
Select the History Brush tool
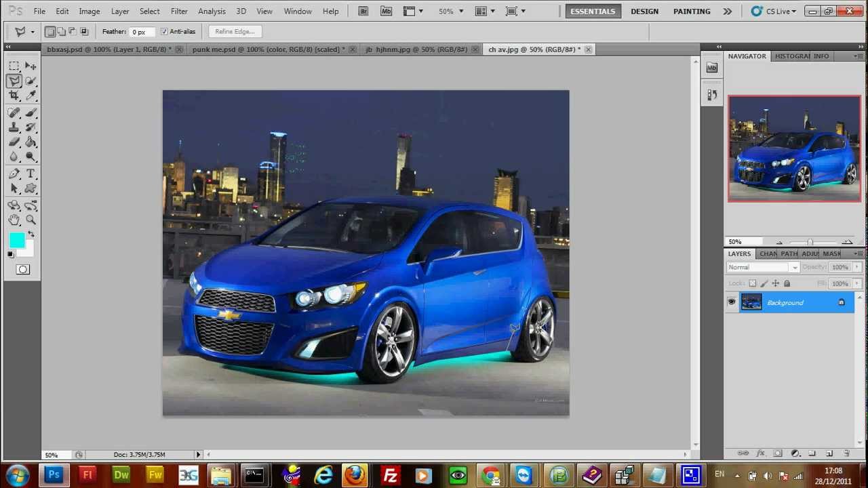[x=31, y=127]
